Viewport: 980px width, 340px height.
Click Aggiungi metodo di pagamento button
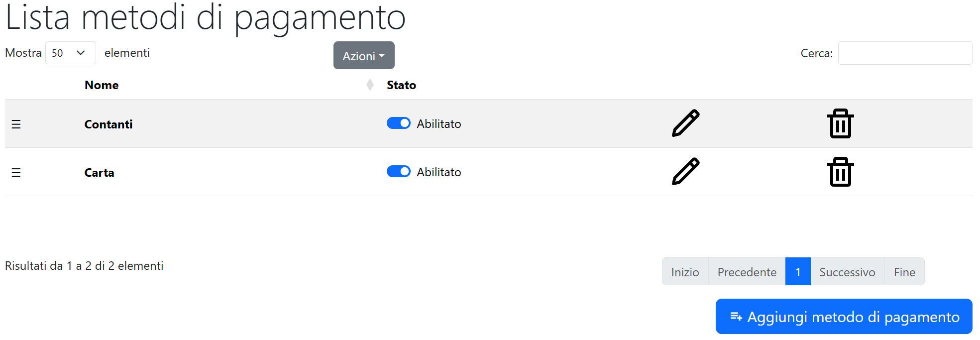(844, 316)
